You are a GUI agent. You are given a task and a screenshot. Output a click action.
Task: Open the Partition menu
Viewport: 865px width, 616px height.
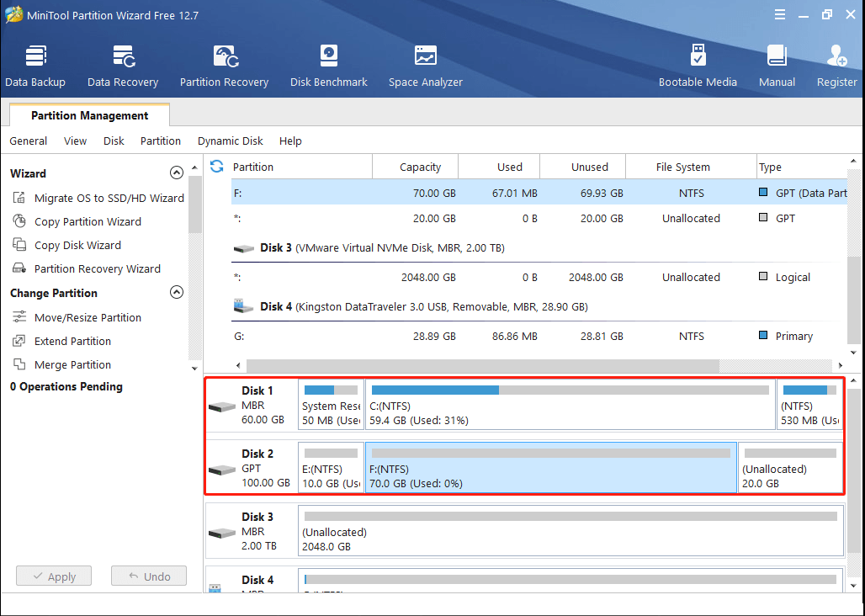[x=161, y=141]
